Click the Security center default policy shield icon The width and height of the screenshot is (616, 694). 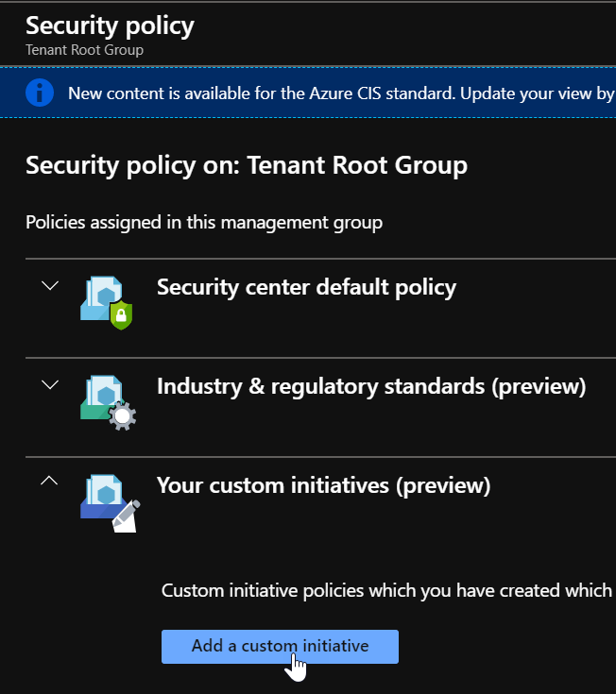[x=104, y=300]
